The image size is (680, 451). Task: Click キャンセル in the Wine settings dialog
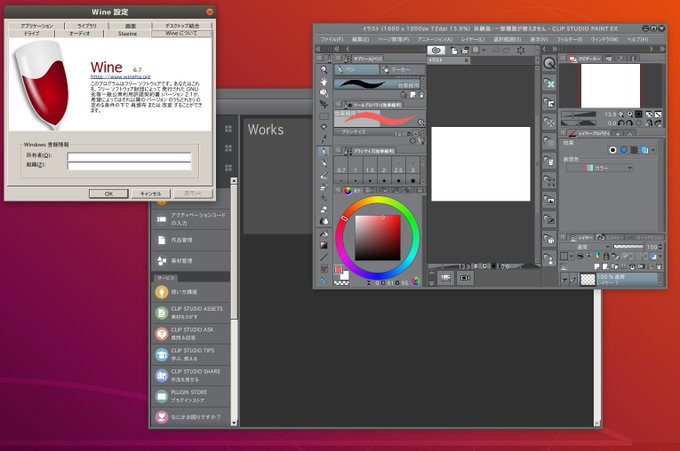(x=150, y=194)
